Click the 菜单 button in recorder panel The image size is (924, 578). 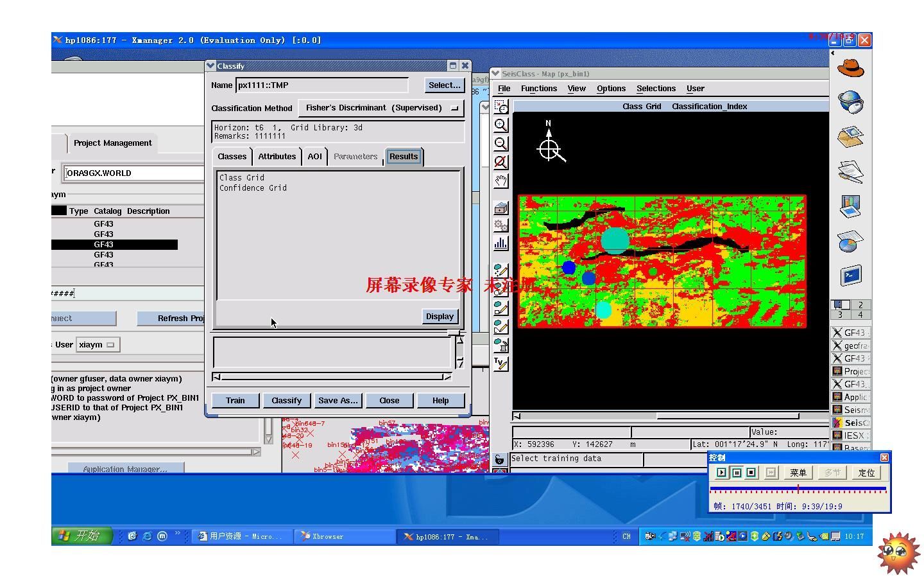(798, 473)
